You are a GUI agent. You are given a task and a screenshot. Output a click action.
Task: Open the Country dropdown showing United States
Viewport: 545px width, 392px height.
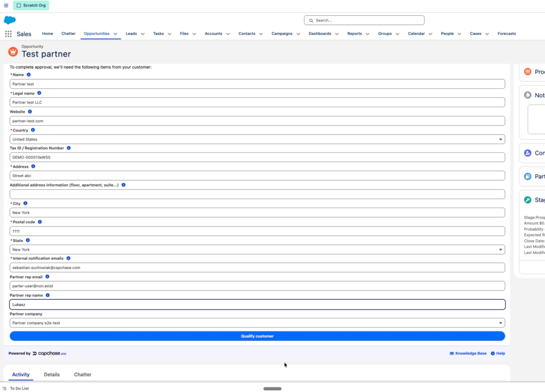(x=257, y=139)
